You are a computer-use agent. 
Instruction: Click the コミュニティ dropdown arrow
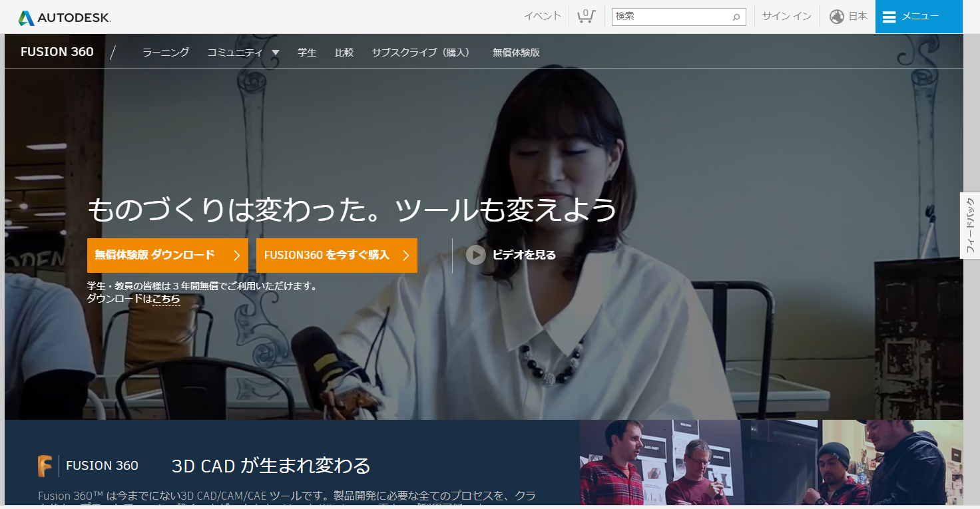click(x=275, y=53)
